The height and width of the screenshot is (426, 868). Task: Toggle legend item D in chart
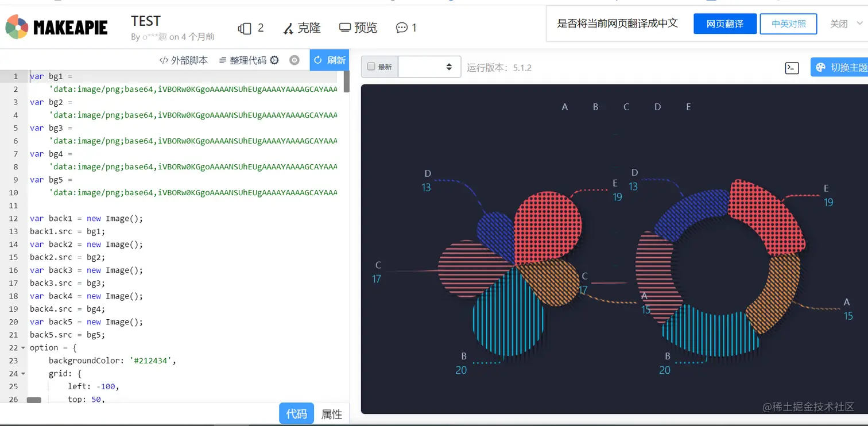pyautogui.click(x=658, y=107)
